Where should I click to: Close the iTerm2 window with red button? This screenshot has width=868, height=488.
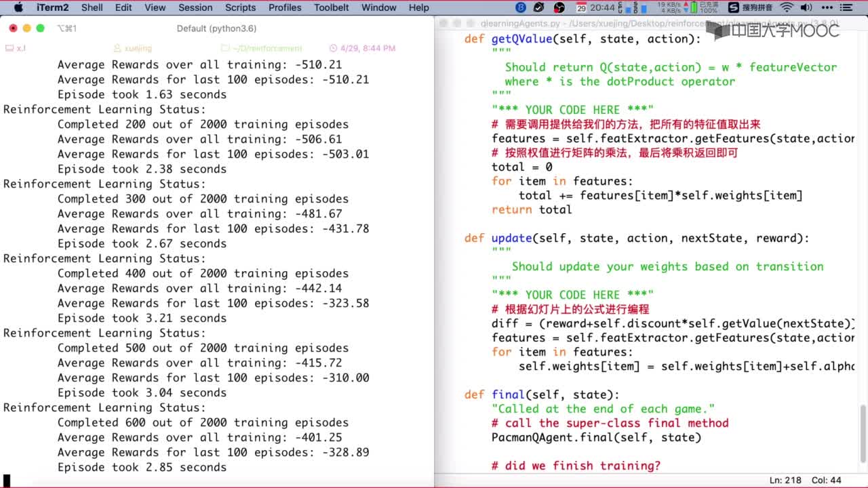tap(14, 28)
